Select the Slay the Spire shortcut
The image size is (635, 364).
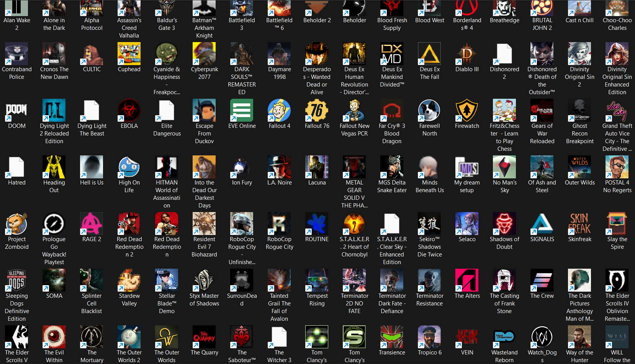[x=617, y=224]
